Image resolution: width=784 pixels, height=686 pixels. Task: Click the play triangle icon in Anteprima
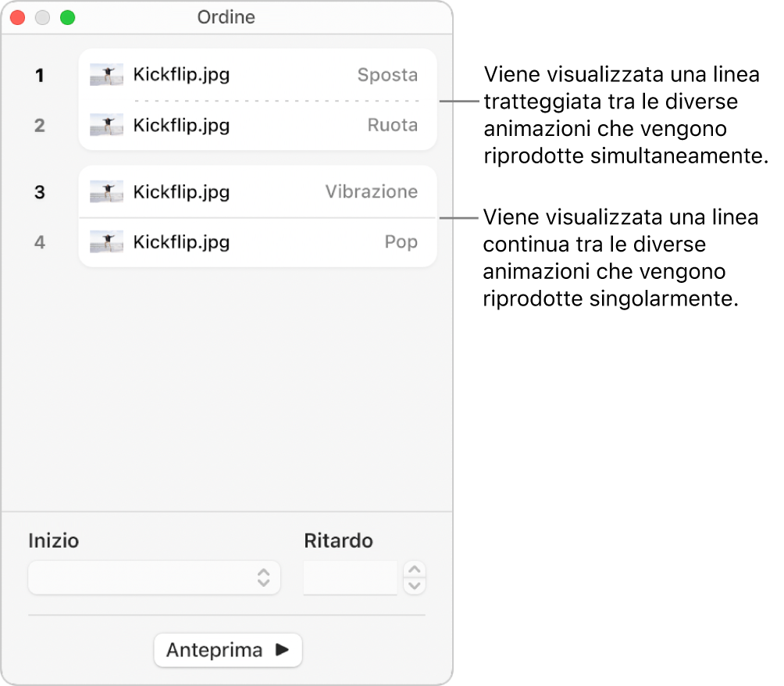pyautogui.click(x=282, y=650)
